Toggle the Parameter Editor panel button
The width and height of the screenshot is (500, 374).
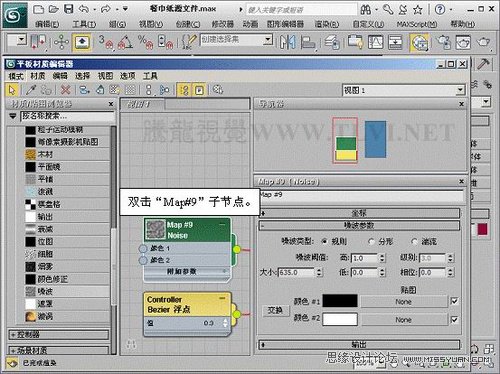pos(199,90)
